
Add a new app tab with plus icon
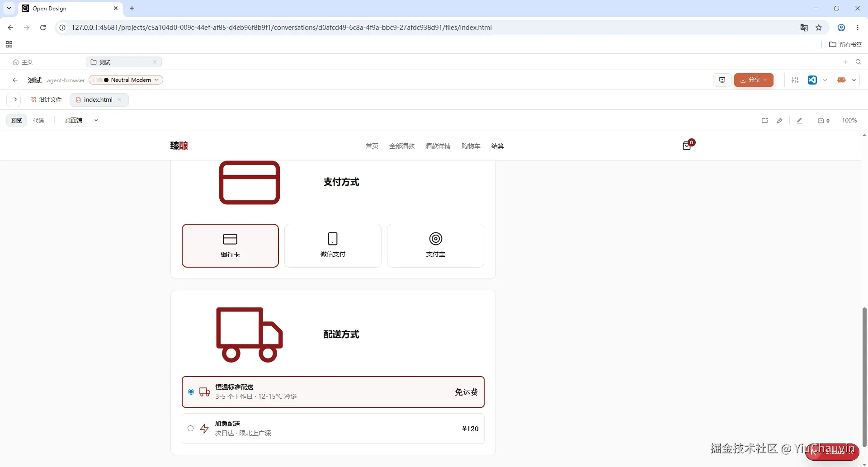(845, 62)
